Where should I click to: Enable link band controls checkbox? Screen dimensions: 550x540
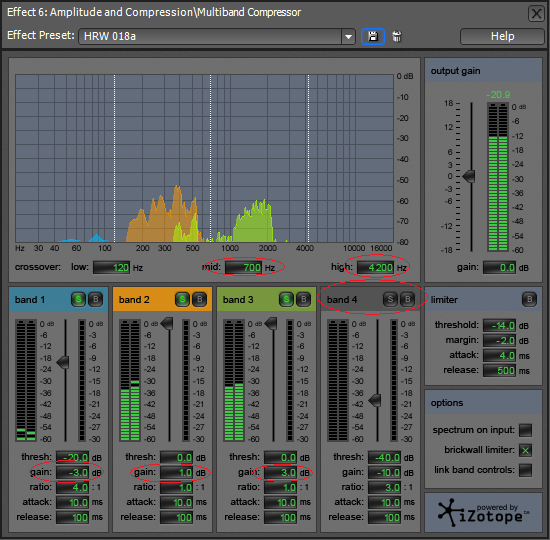pos(525,470)
